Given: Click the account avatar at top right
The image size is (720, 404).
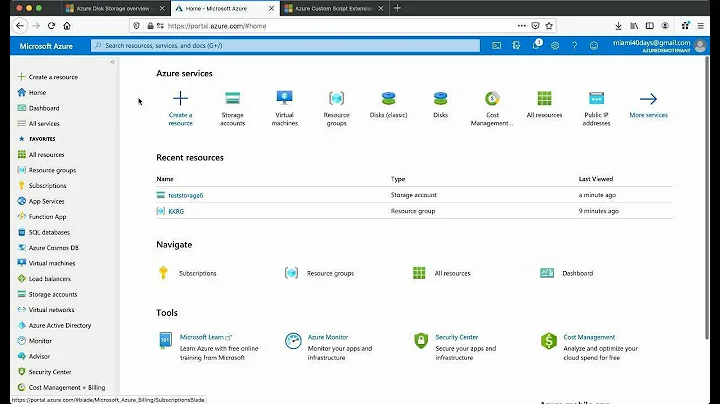Looking at the screenshot, I should tap(700, 45).
